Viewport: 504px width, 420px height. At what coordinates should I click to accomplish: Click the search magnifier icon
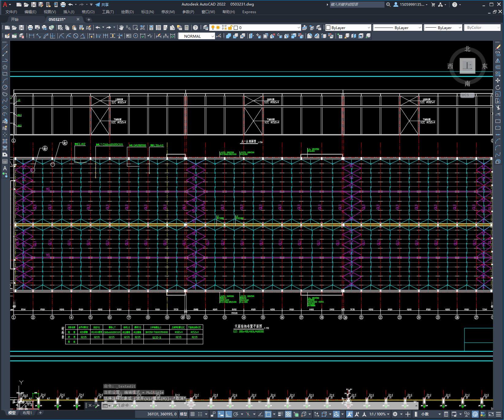point(388,4)
